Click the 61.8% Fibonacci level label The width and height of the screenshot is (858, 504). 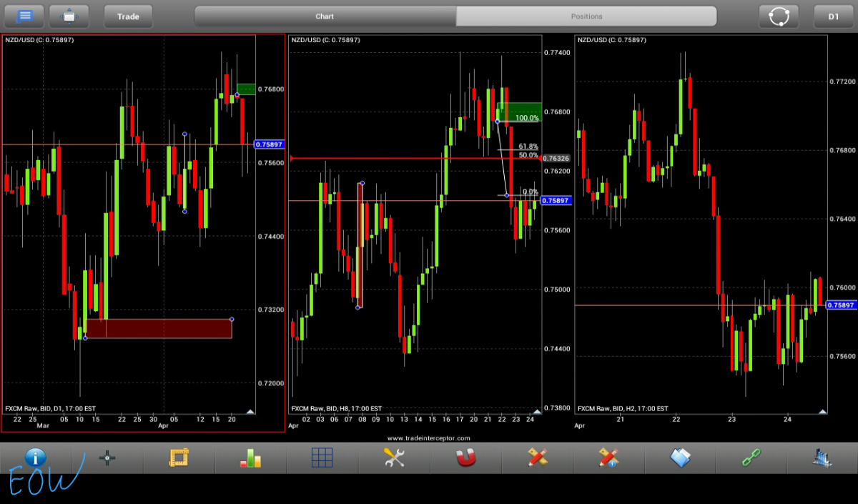tap(528, 147)
